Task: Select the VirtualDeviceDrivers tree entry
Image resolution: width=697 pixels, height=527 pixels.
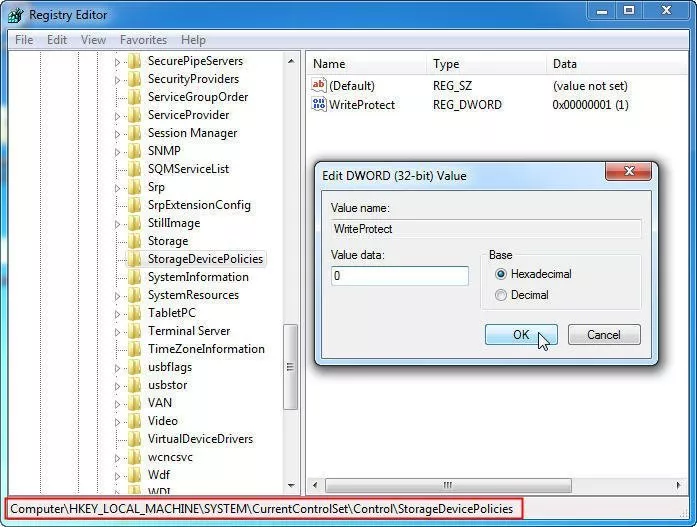Action: click(200, 439)
